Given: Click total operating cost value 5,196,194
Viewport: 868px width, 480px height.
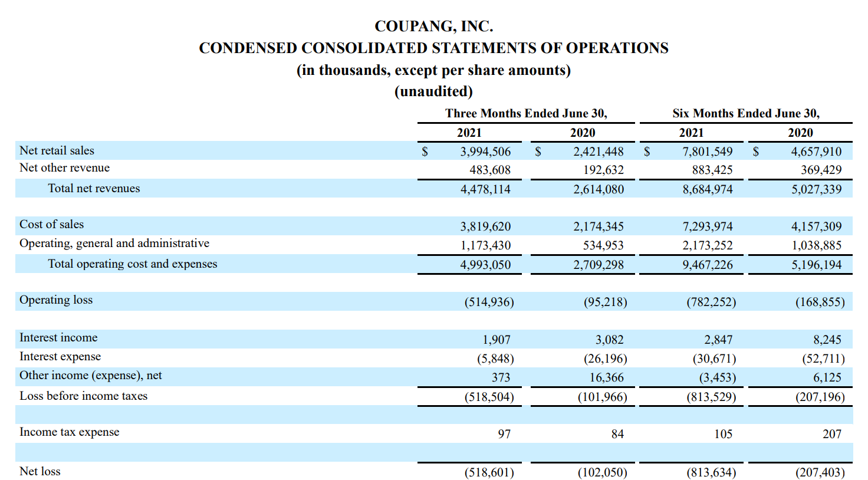Looking at the screenshot, I should pos(817,265).
